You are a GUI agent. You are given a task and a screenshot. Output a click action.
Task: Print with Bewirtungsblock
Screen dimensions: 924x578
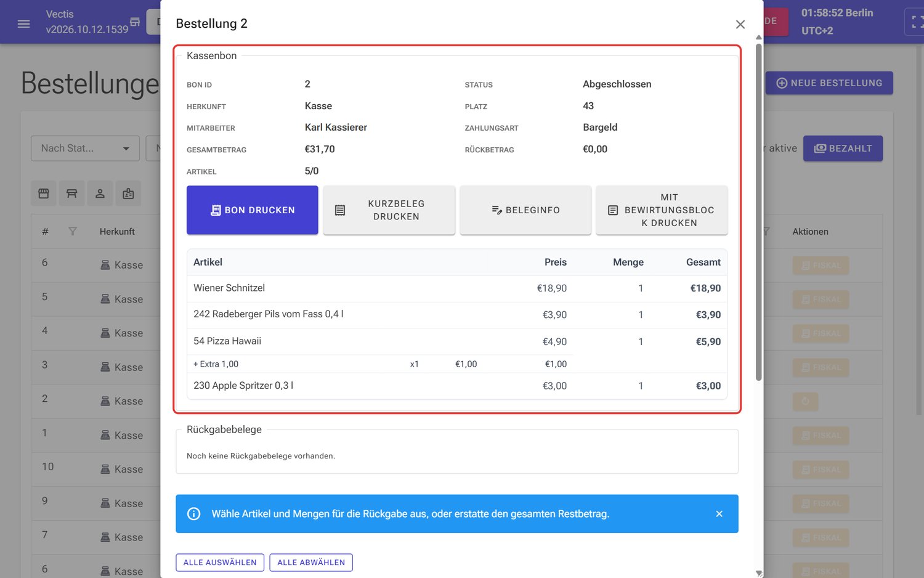click(662, 210)
